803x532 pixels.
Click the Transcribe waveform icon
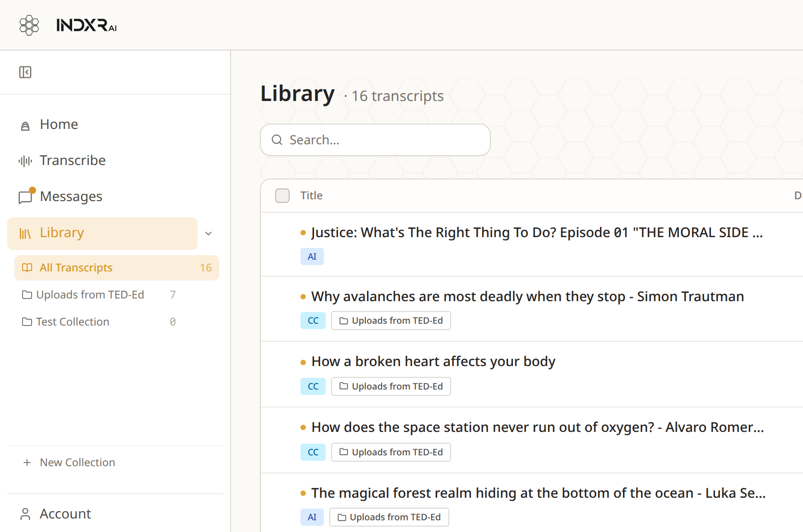25,161
